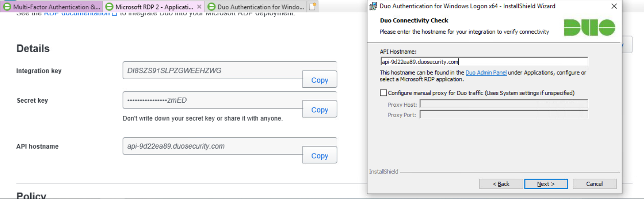644x199 pixels.
Task: Click the new tab icon after the tabs
Action: (x=313, y=7)
